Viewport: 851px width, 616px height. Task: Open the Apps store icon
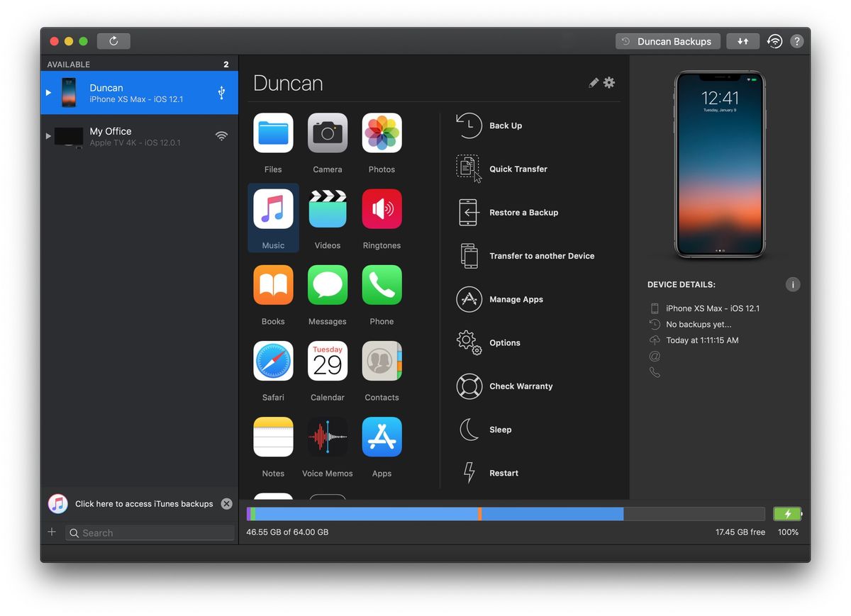(x=382, y=437)
